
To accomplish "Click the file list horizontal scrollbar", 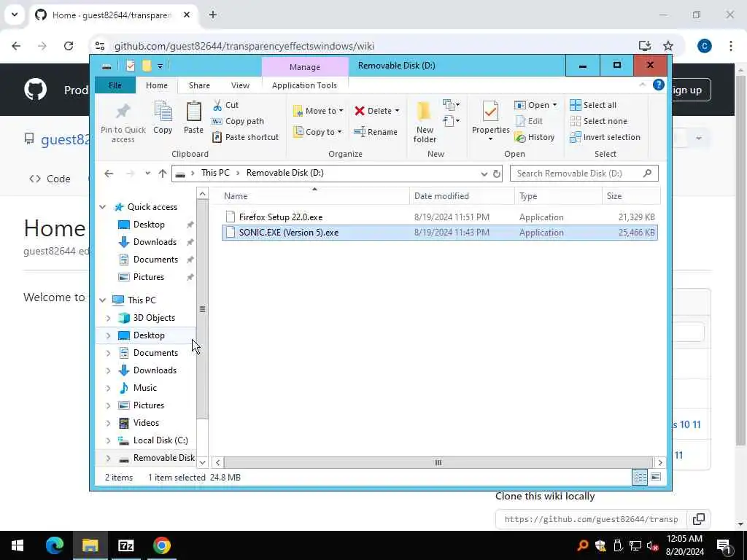I will click(x=438, y=462).
